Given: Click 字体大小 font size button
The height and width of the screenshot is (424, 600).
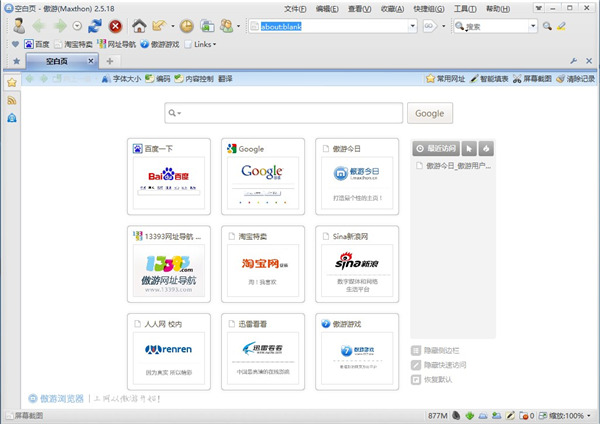Looking at the screenshot, I should pyautogui.click(x=121, y=79).
